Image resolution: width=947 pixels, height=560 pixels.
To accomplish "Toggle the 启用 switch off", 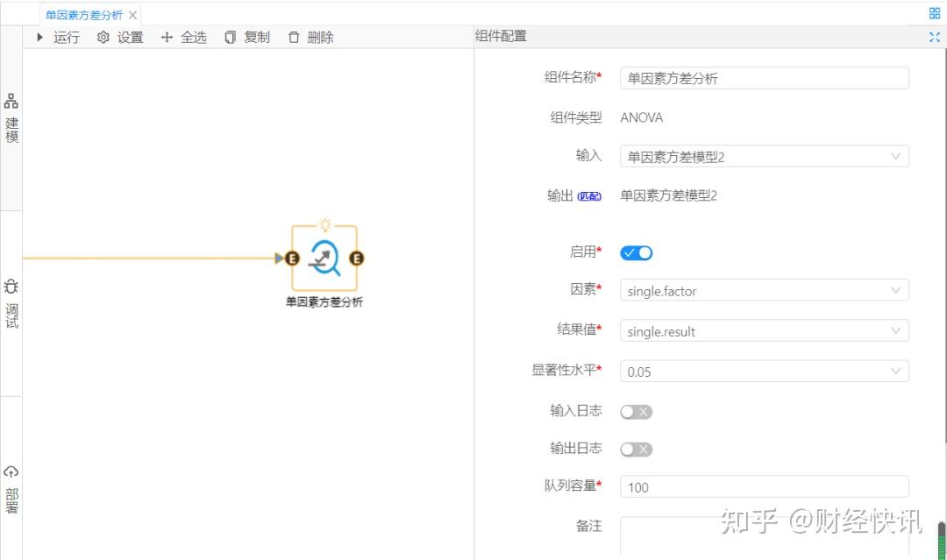I will coord(636,253).
